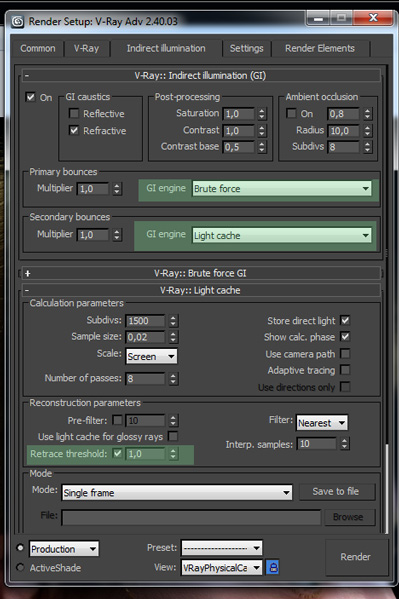This screenshot has width=399, height=599.
Task: Click the Render button
Action: click(356, 557)
